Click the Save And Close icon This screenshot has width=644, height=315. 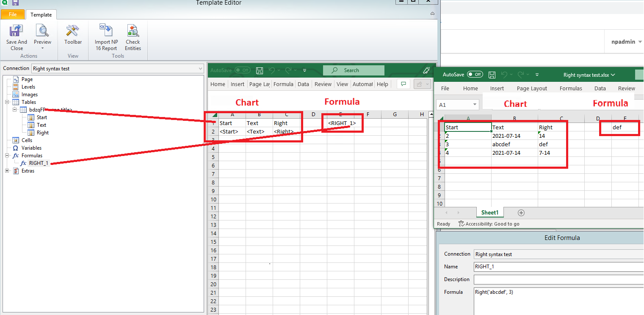[17, 31]
